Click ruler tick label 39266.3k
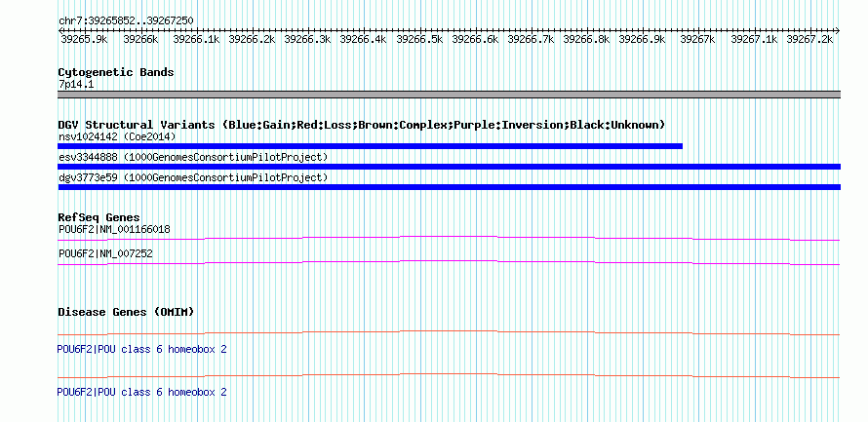This screenshot has width=868, height=422. pos(307,39)
